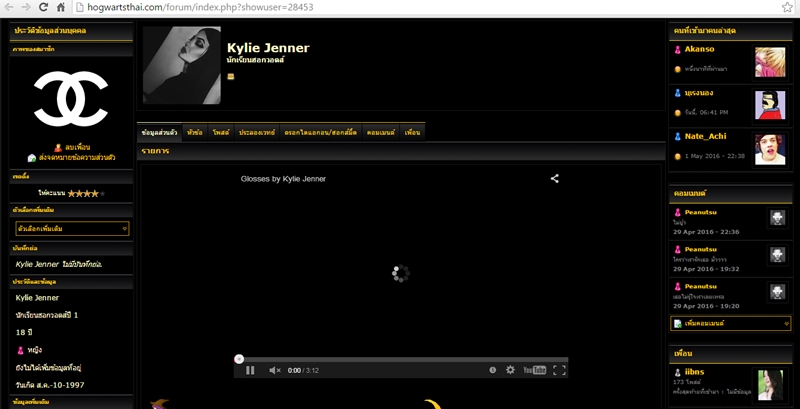Reload the page with the refresh icon
800x409 pixels.
click(43, 7)
